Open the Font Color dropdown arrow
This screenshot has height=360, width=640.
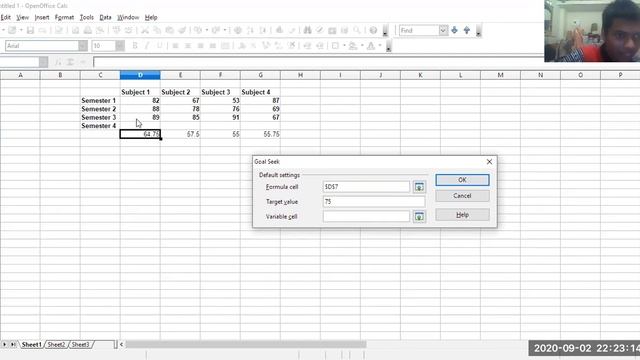[x=380, y=46]
